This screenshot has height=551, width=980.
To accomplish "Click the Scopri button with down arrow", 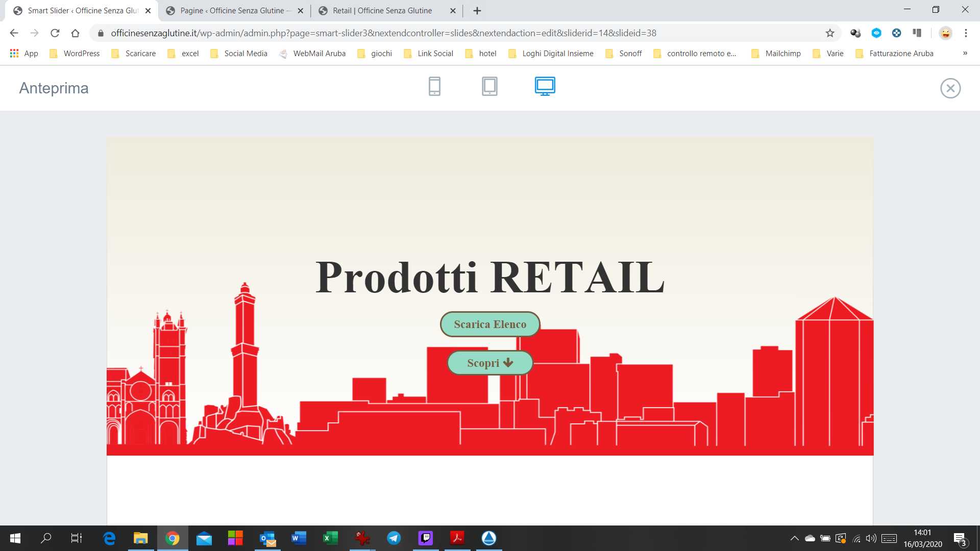I will 490,363.
